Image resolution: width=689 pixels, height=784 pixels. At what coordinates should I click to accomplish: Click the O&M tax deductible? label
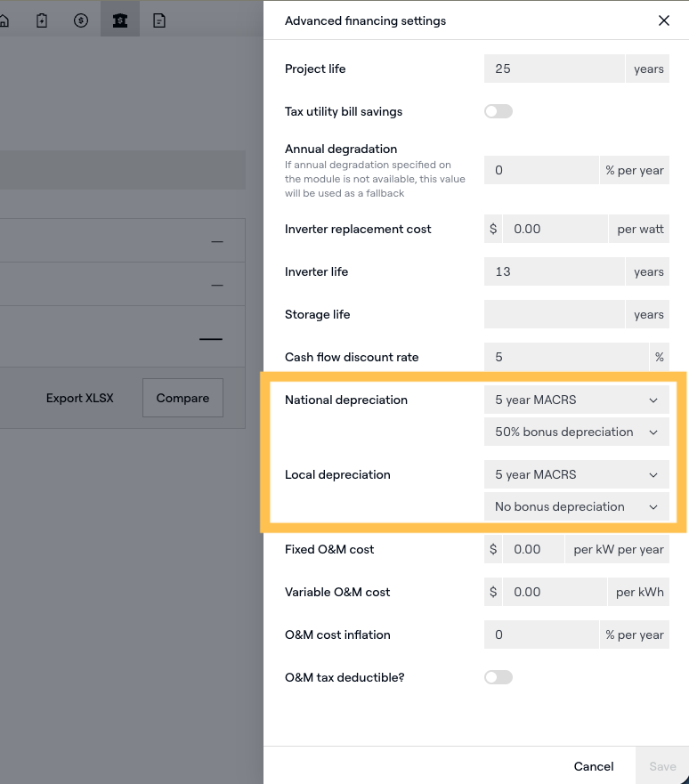pyautogui.click(x=344, y=677)
